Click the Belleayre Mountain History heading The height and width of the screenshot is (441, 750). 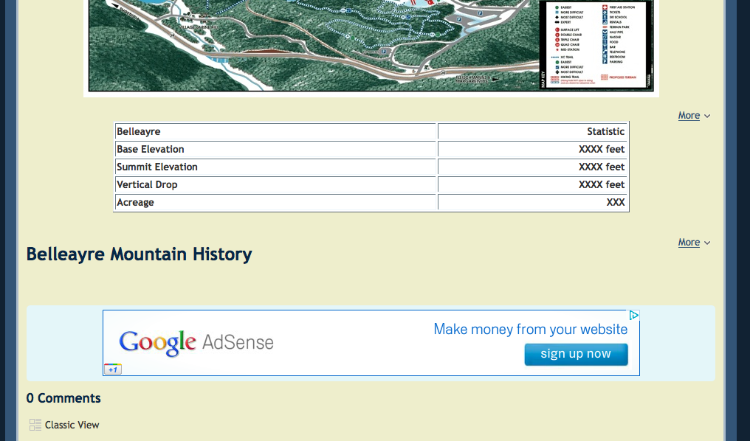tap(139, 254)
